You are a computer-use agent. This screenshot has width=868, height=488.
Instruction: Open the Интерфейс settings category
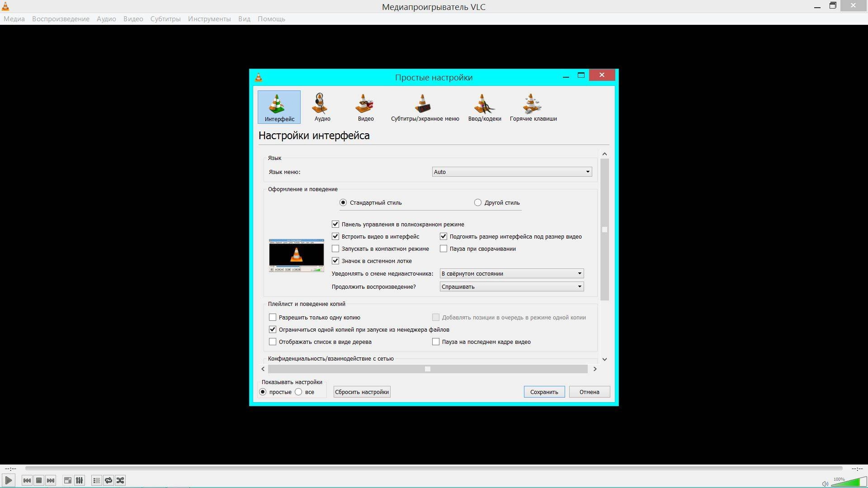(279, 107)
